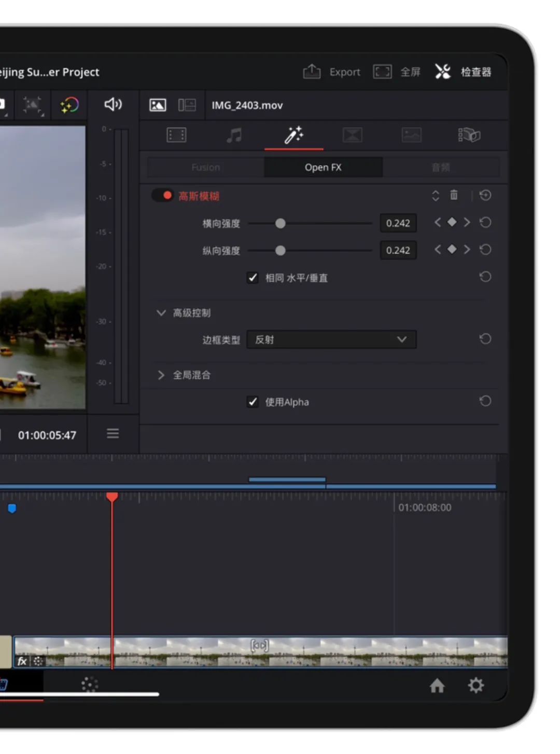This screenshot has height=754, width=560.
Task: Enter full screen with 全屏 button
Action: [397, 72]
